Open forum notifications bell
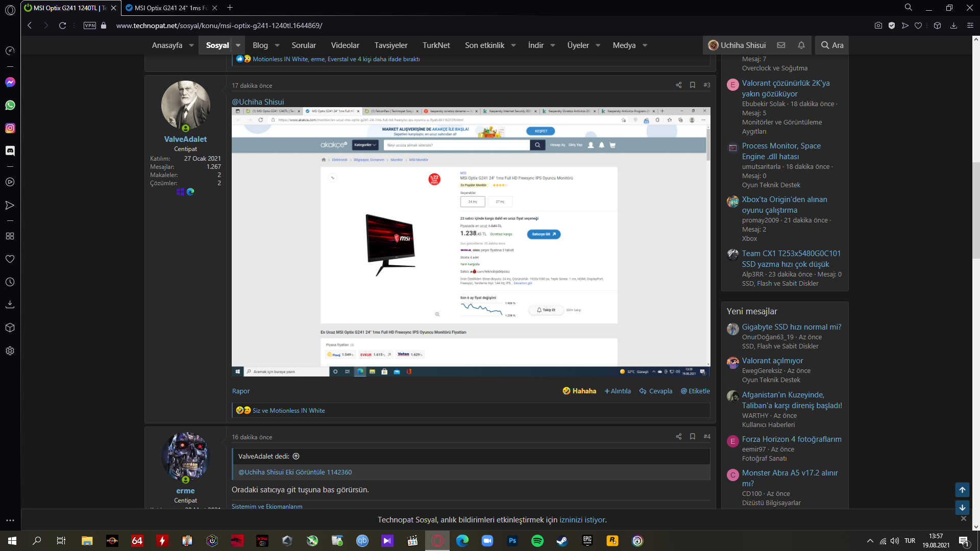 [x=801, y=45]
